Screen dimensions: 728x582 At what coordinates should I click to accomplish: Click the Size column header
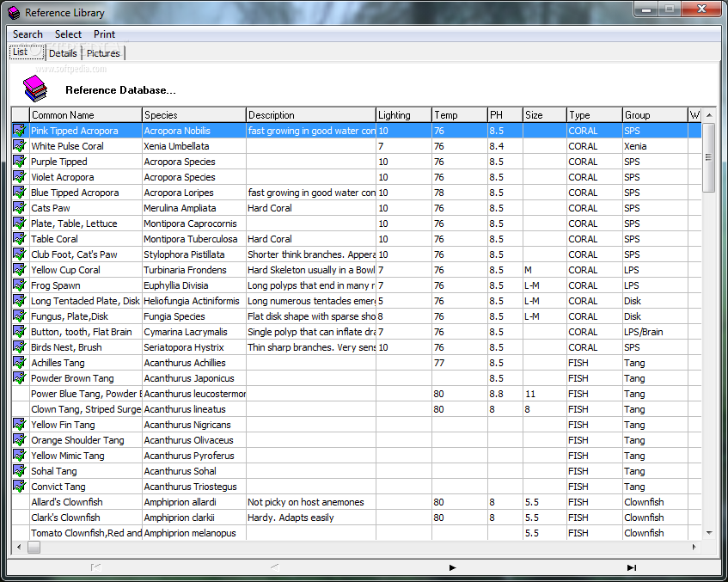tap(545, 114)
